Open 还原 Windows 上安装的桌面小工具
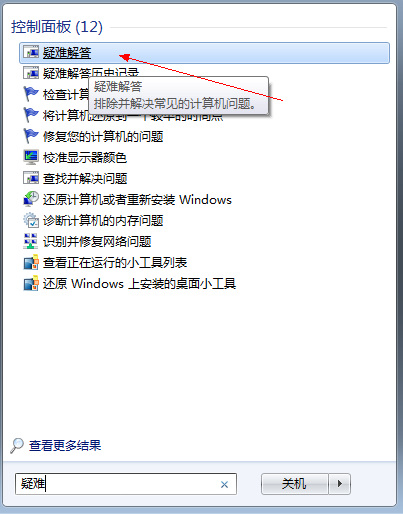 click(139, 284)
